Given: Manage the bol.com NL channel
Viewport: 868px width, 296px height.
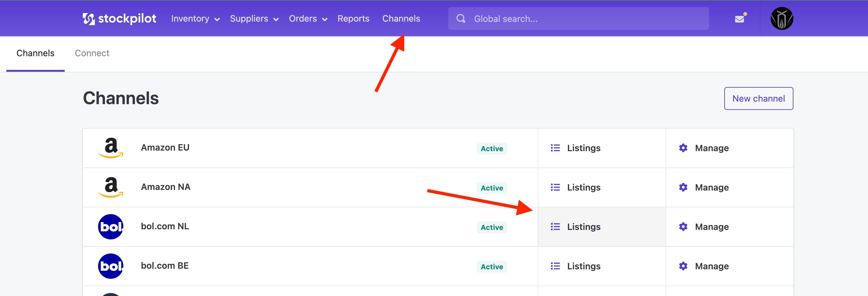Looking at the screenshot, I should 729,227.
